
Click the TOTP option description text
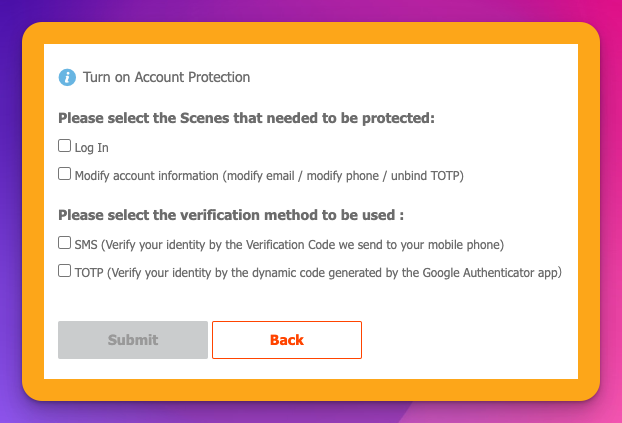(x=319, y=272)
